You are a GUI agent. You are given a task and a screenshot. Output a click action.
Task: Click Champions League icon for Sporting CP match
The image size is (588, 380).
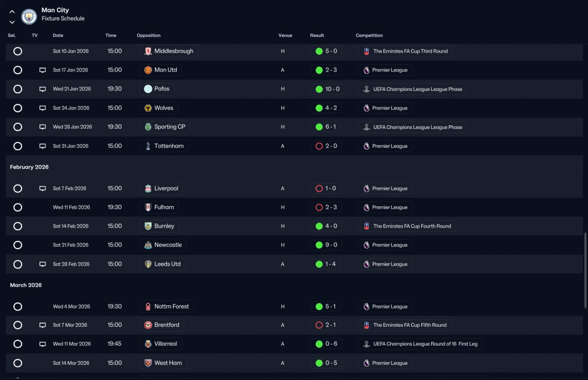point(366,127)
